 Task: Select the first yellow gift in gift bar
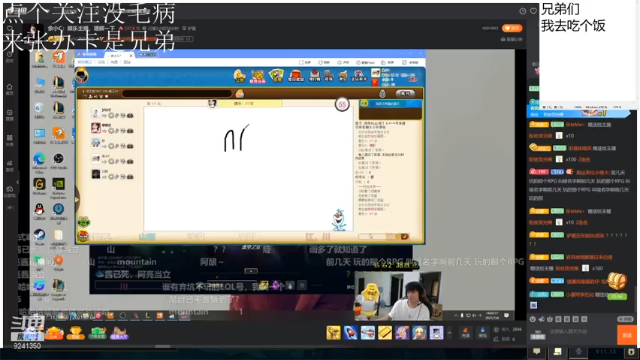coord(333,333)
